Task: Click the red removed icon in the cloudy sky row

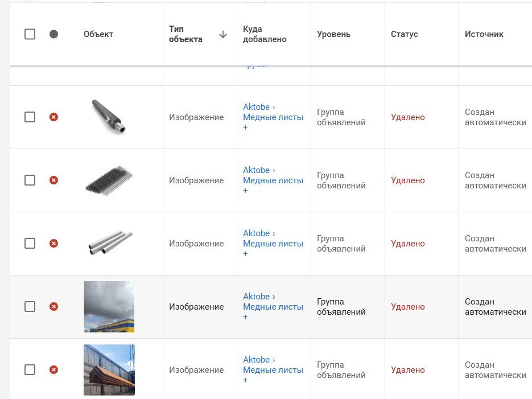Action: tap(53, 307)
